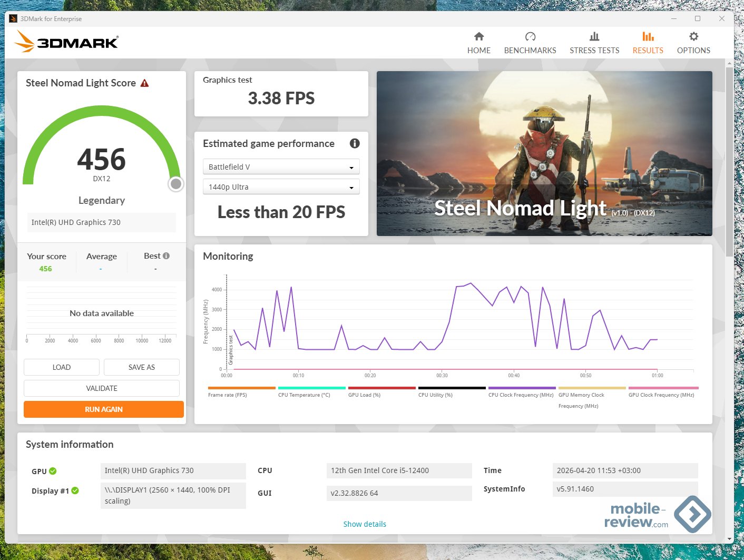The width and height of the screenshot is (744, 560).
Task: Switch to the RESULTS tab
Action: tap(648, 43)
